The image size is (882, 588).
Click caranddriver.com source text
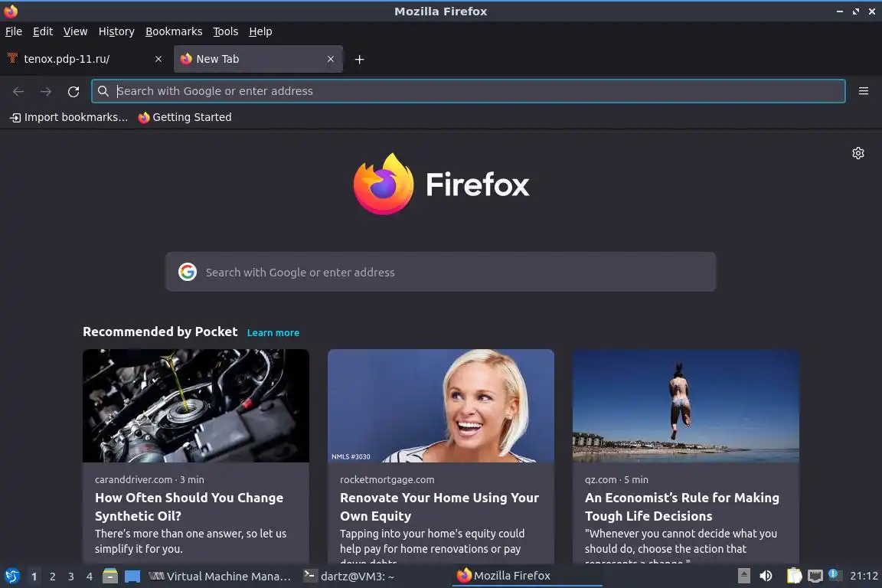[133, 479]
